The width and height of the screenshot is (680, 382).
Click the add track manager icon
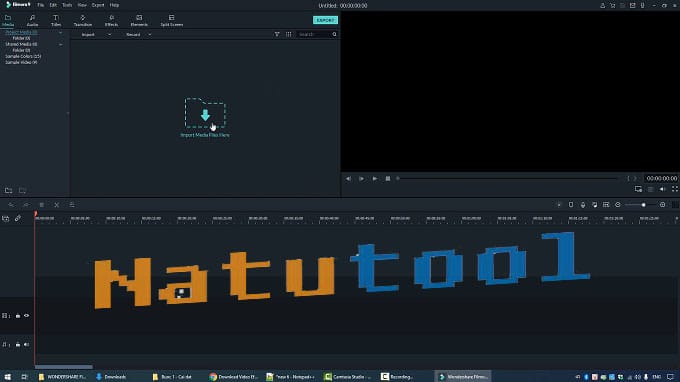[6, 219]
